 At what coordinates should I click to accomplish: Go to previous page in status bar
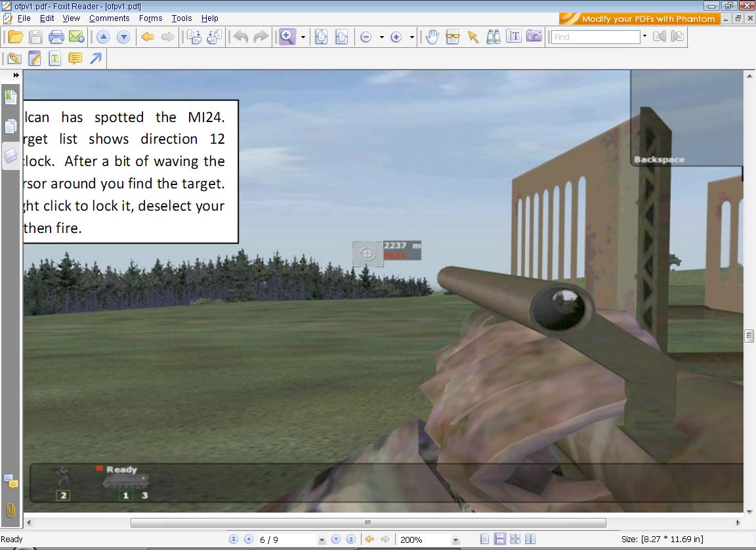[249, 539]
